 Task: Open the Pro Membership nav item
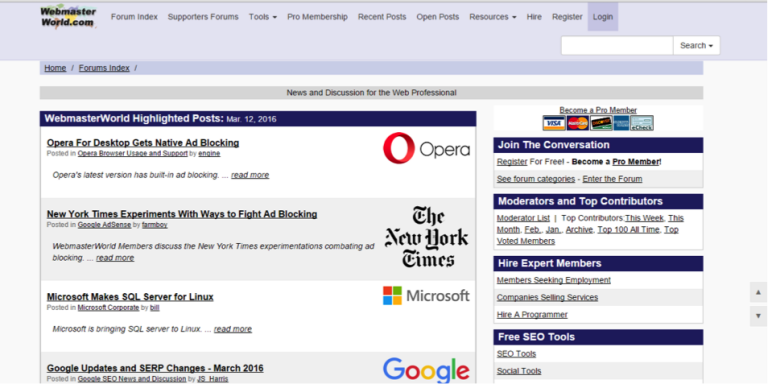(x=317, y=17)
